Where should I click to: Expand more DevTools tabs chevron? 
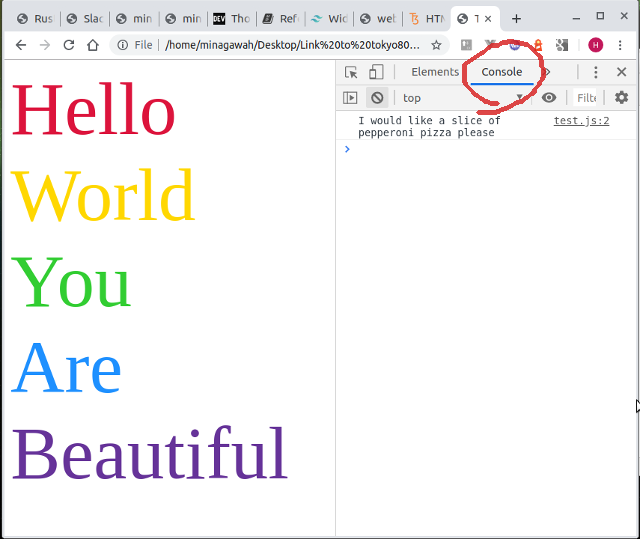[x=547, y=72]
